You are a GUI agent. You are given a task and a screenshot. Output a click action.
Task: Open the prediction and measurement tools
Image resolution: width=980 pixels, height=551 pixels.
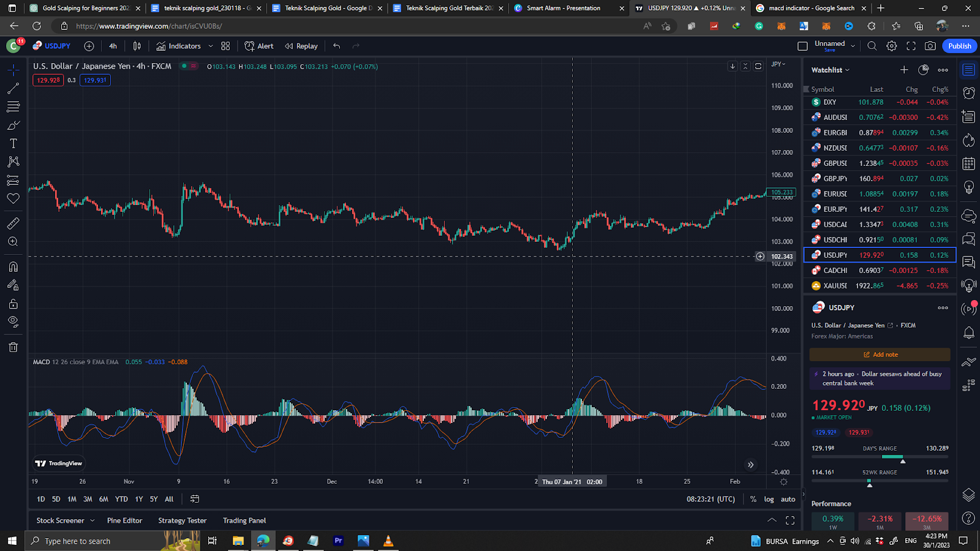13,180
